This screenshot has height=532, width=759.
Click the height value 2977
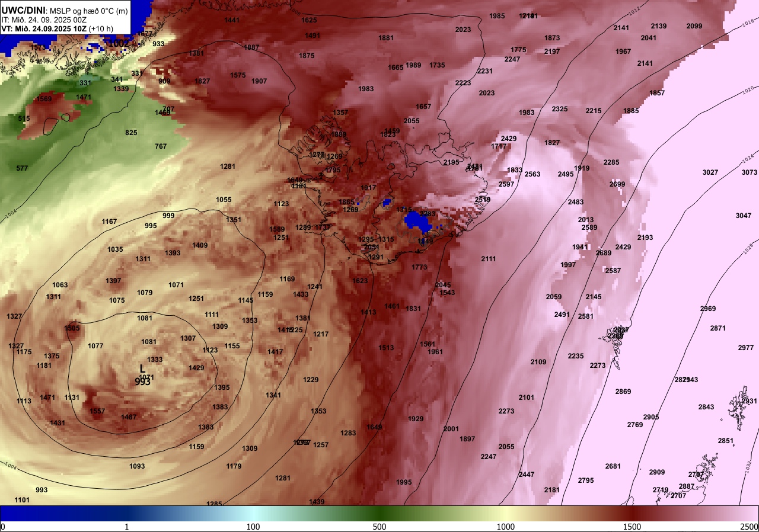[746, 348]
